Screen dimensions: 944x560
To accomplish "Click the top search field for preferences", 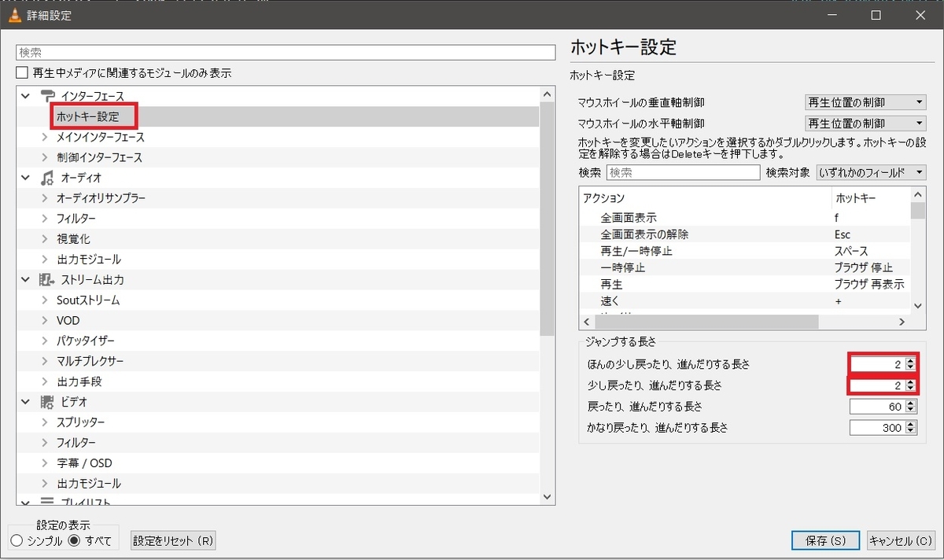I will (286, 53).
